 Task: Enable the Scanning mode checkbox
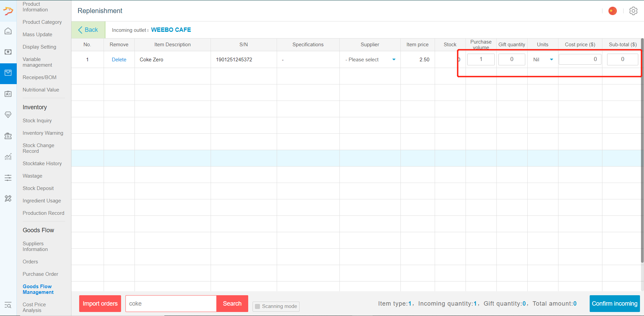[258, 306]
